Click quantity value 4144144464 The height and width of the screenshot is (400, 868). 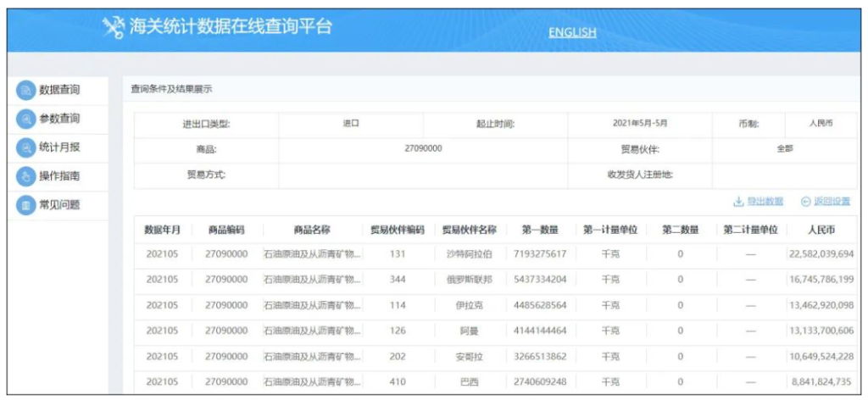point(540,331)
